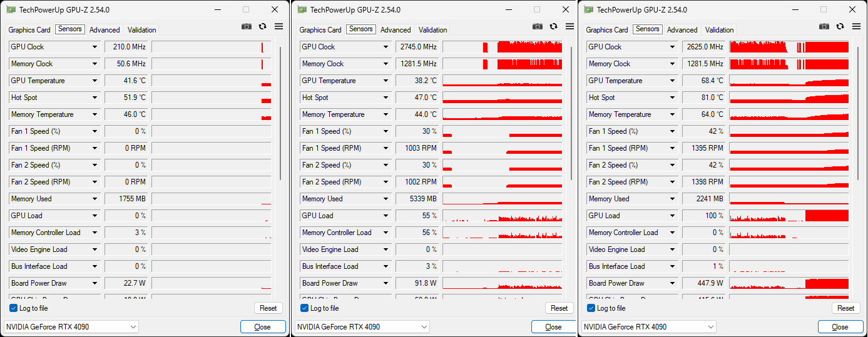Click 22.7 W Board Power Draw value in left window
Image resolution: width=868 pixels, height=337 pixels.
point(126,283)
